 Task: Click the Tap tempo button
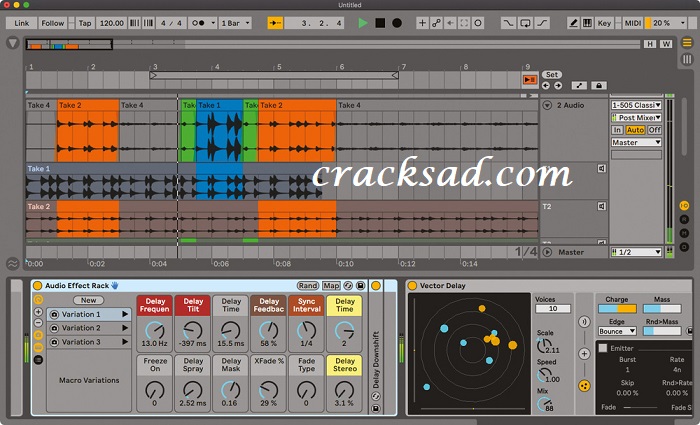(85, 23)
